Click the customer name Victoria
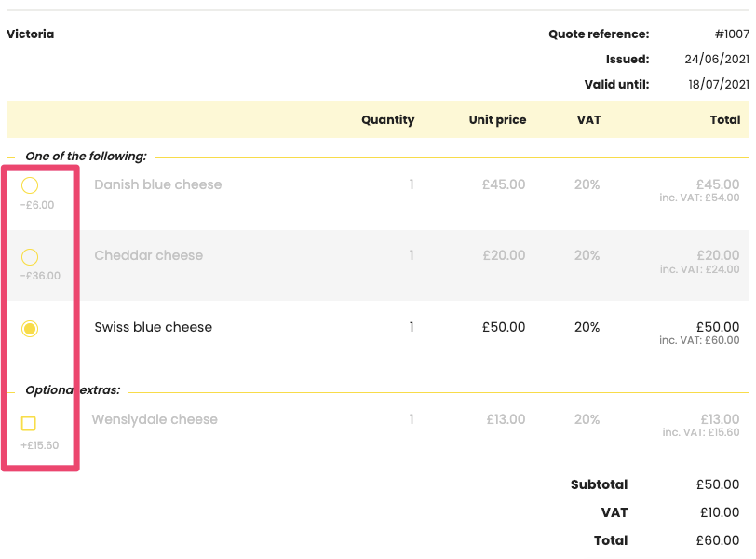The width and height of the screenshot is (756, 559). [x=31, y=34]
